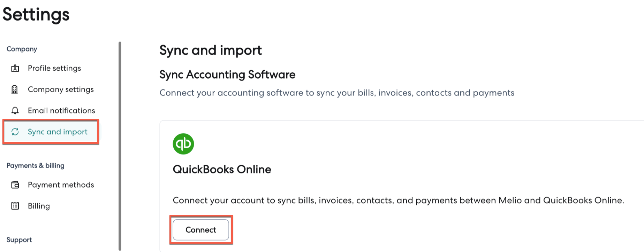The height and width of the screenshot is (252, 644).
Task: Navigate to Payment methods
Action: [x=61, y=185]
